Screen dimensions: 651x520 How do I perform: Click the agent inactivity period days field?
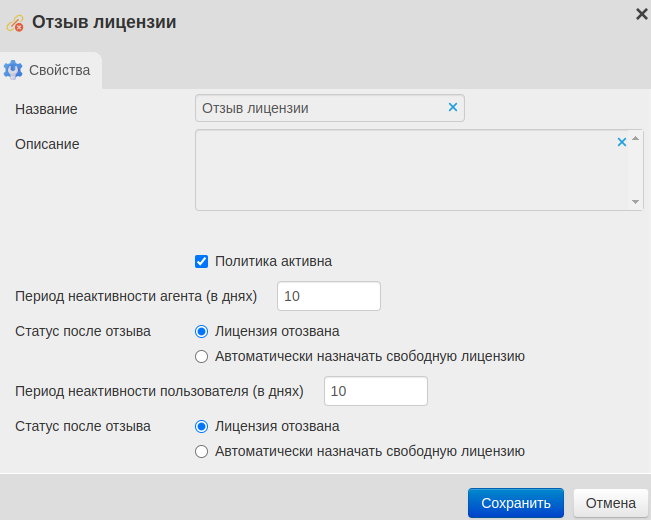(328, 296)
